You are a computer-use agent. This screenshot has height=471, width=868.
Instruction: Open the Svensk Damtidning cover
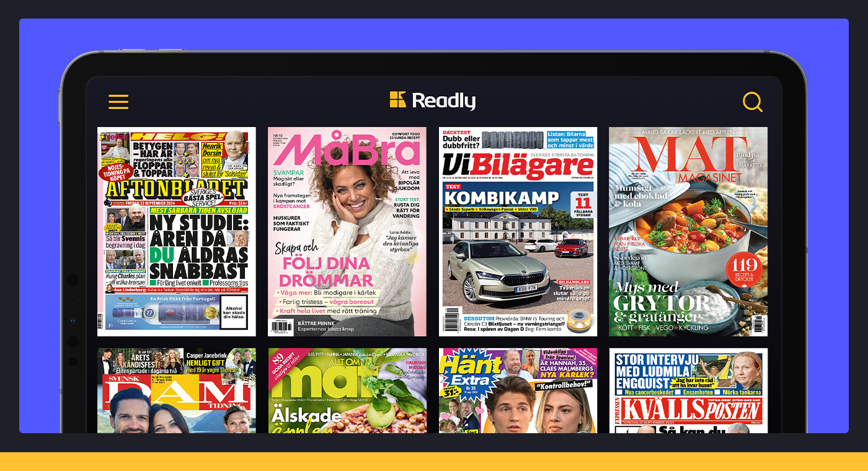(177, 390)
